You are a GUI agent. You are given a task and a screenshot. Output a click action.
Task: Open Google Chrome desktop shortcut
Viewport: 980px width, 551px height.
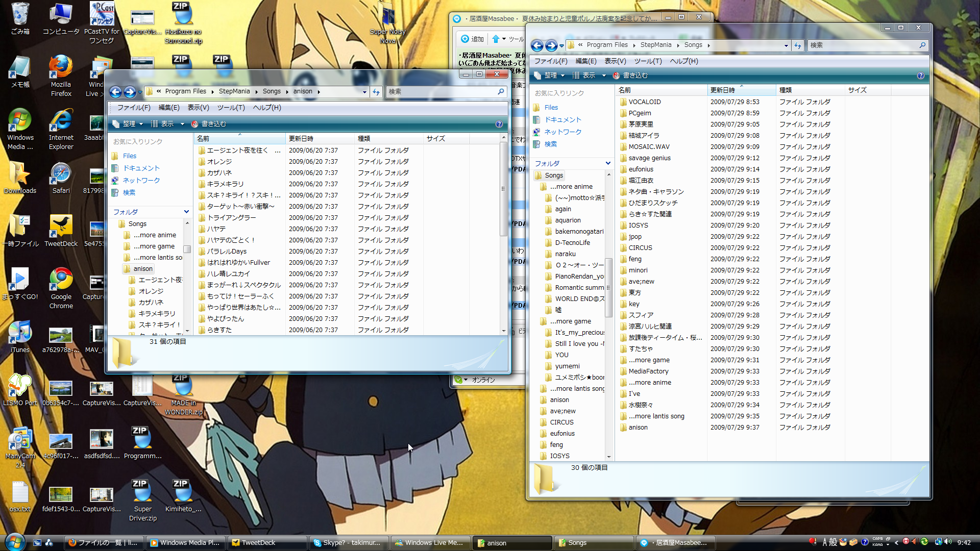click(61, 288)
